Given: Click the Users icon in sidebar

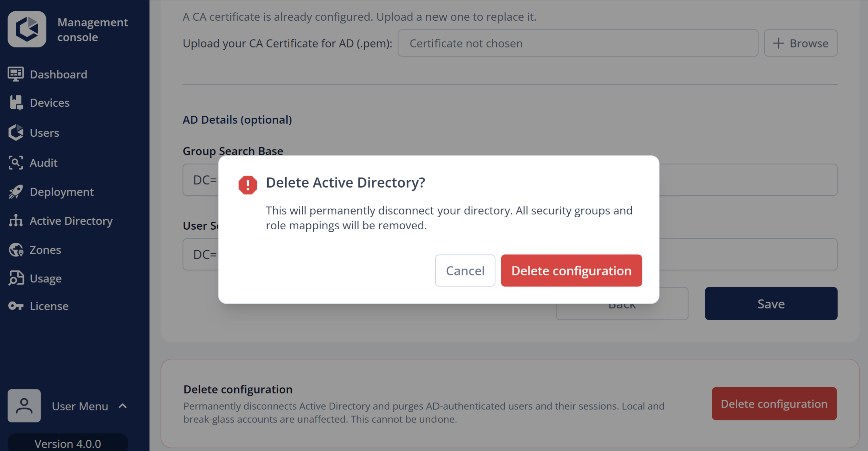Looking at the screenshot, I should (x=16, y=133).
